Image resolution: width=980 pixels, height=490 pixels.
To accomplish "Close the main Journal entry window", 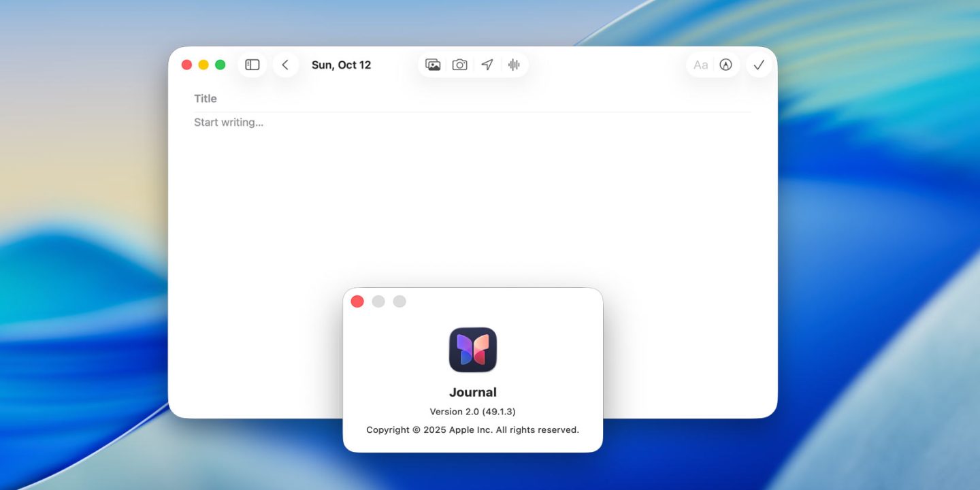I will 186,65.
